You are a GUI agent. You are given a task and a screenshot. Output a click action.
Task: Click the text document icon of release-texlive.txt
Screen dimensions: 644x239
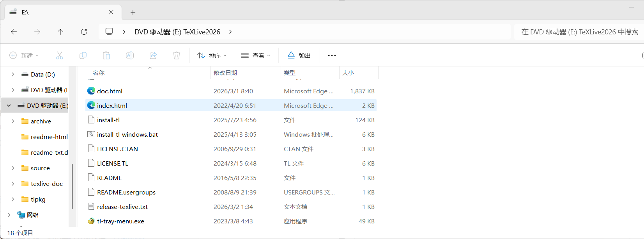91,207
